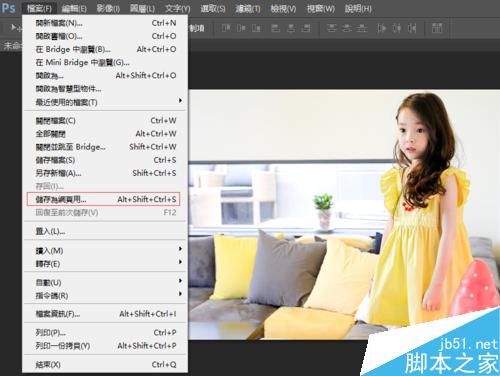Viewport: 500px width, 376px height.
Task: Choose 關閉檔案(C) menu item
Action: (x=105, y=120)
